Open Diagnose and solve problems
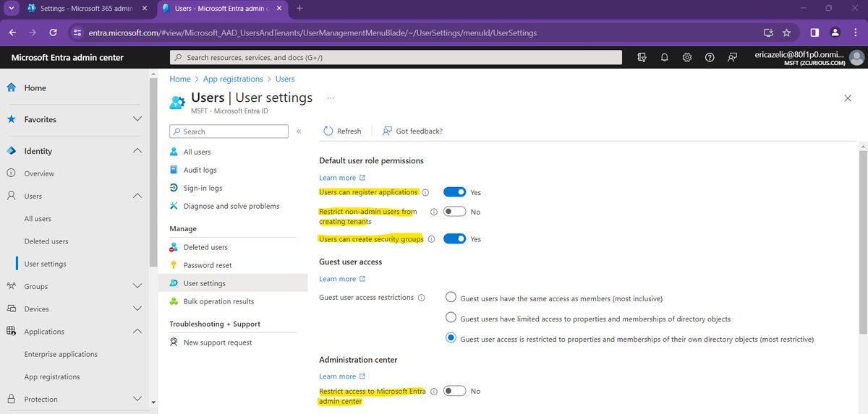Screen dimensions: 868x414 (x=233, y=206)
